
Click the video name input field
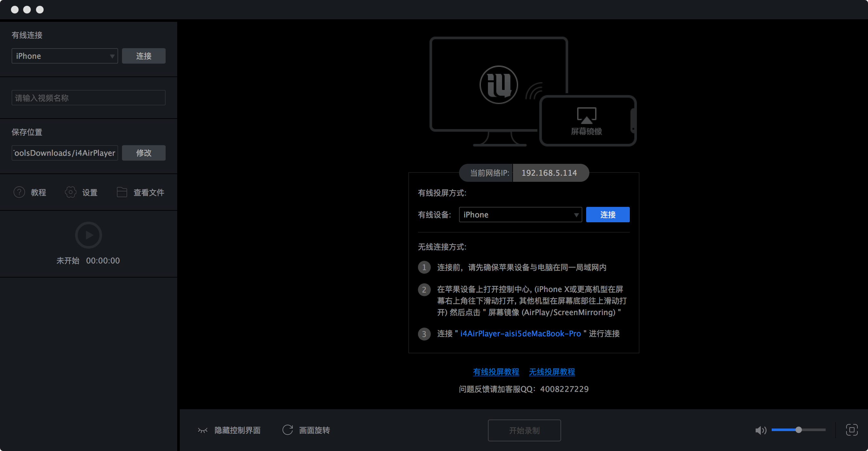tap(89, 98)
